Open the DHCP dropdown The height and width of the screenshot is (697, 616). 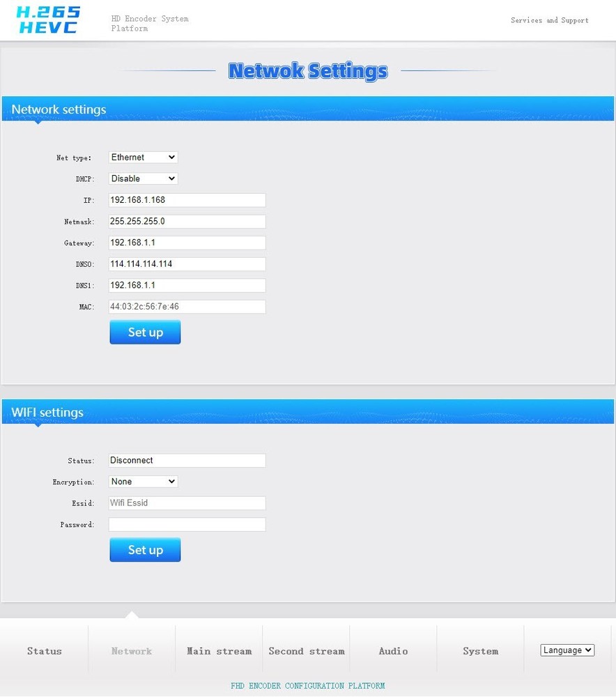[x=142, y=178]
